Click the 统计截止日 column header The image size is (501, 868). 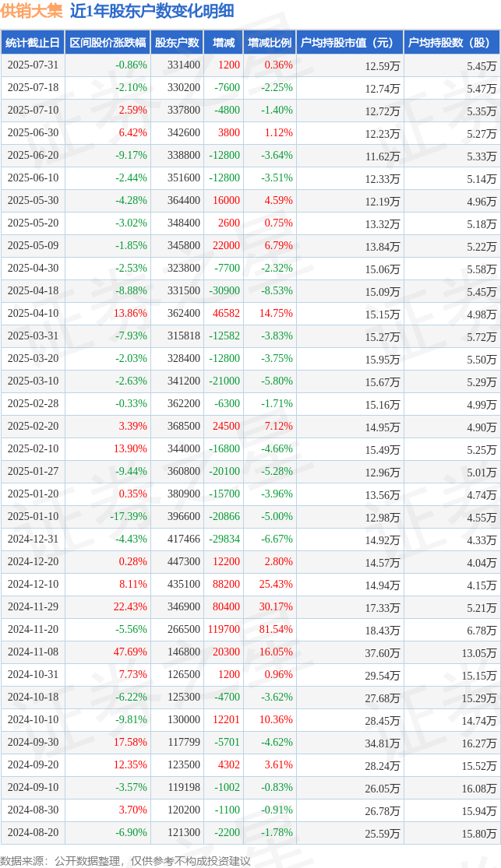click(x=33, y=43)
